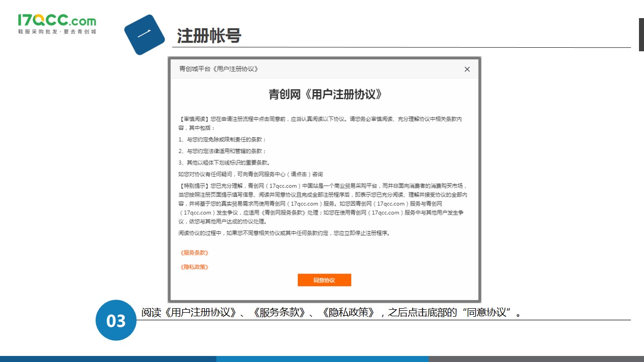Click the gray segment of the bottom bar
The width and height of the screenshot is (644, 362).
[536, 359]
